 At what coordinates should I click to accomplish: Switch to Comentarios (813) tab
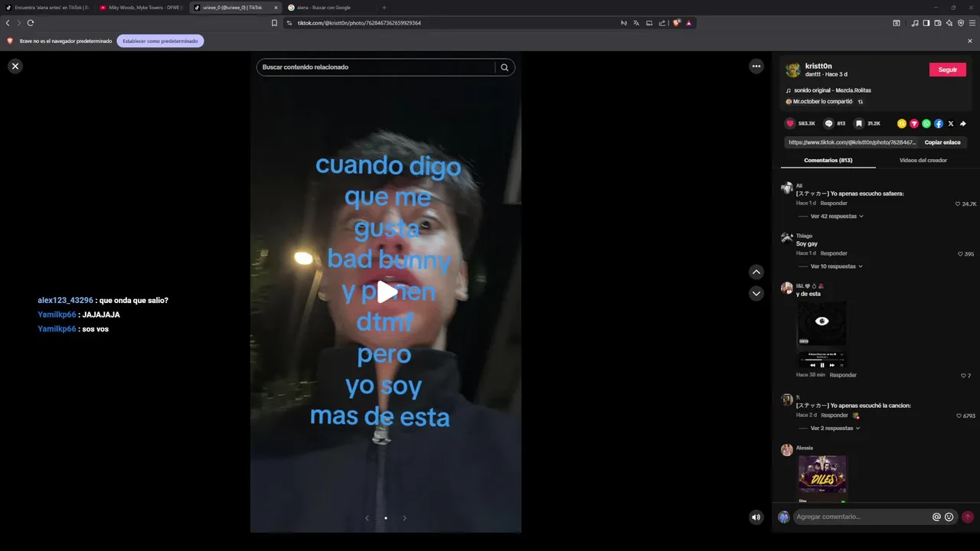(828, 160)
